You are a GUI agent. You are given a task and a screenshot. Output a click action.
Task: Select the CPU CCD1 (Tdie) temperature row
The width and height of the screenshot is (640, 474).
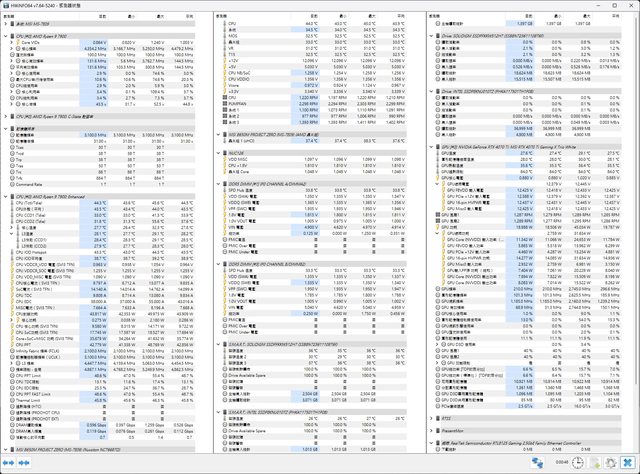(40, 215)
